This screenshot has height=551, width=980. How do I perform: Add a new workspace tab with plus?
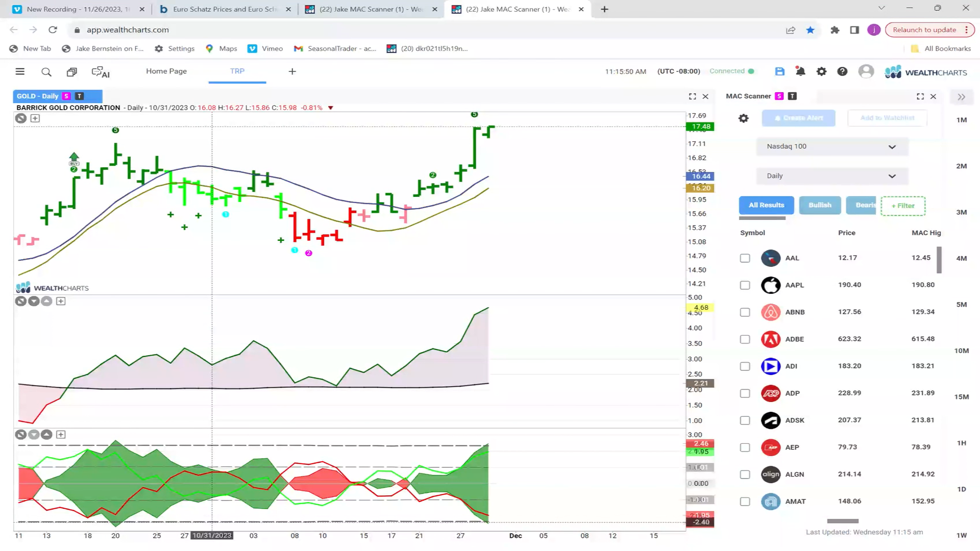(292, 71)
